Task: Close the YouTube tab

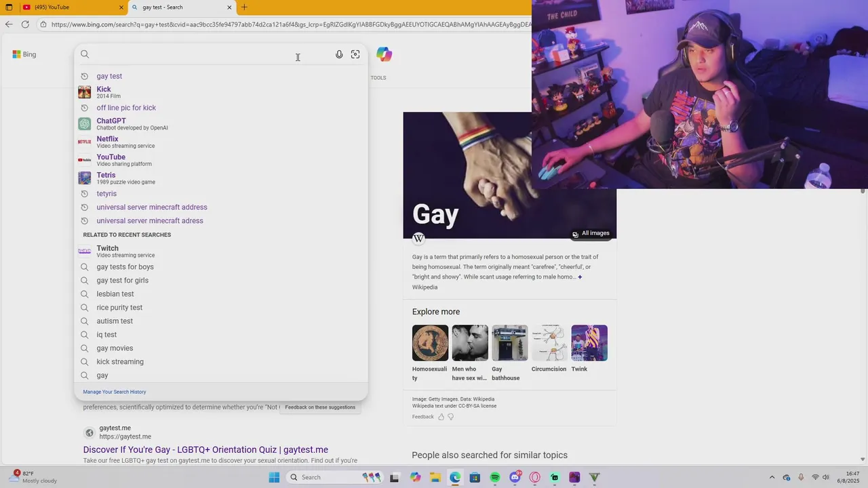Action: pyautogui.click(x=121, y=7)
